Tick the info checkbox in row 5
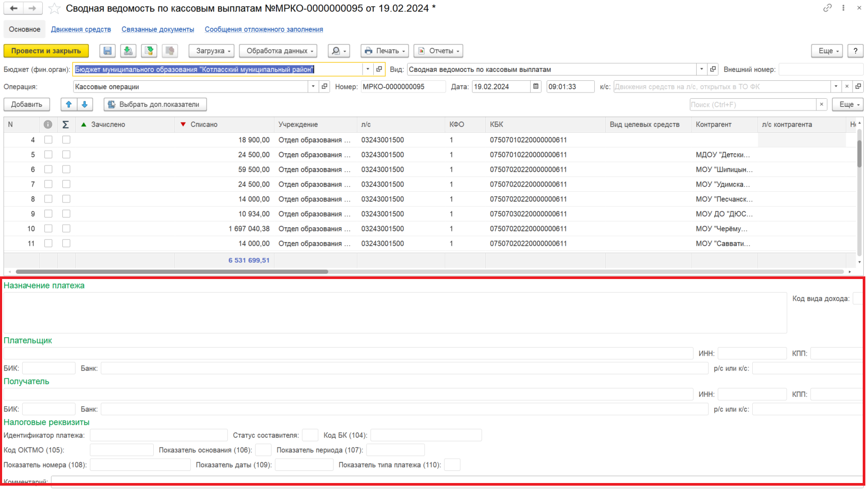This screenshot has width=868, height=492. [48, 154]
